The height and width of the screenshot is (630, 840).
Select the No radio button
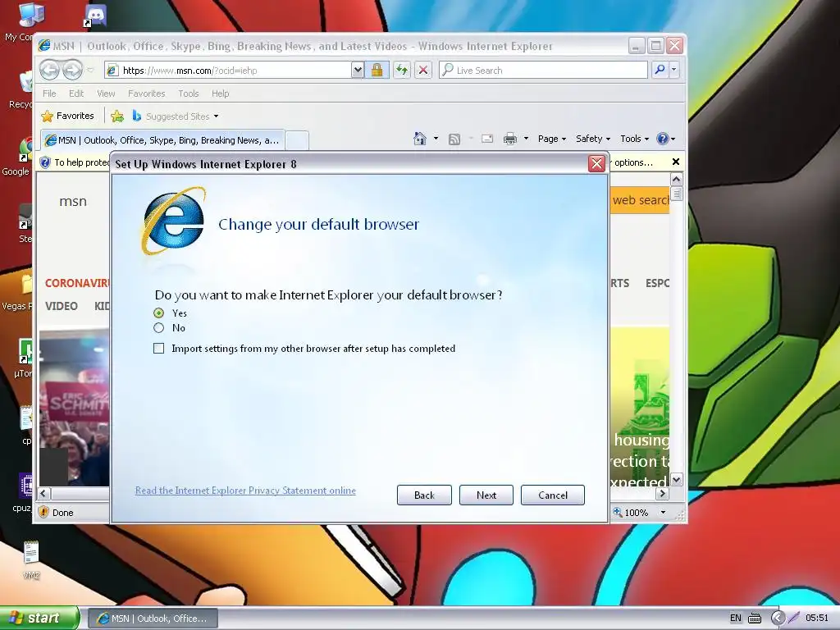[158, 328]
